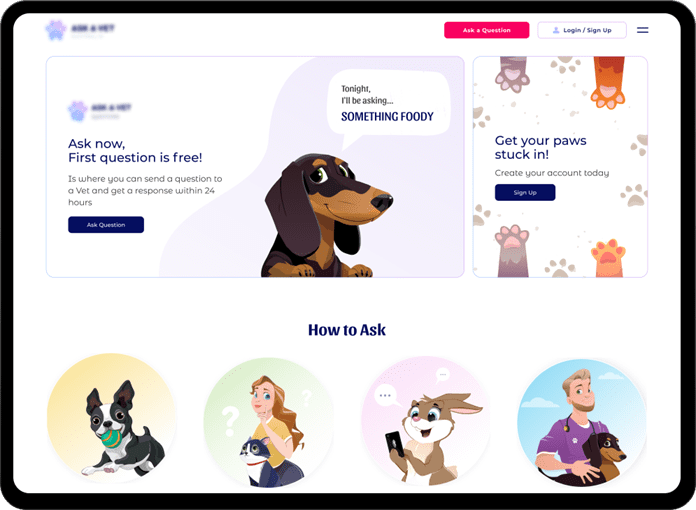Click the SOMETHING FOODY speech bubble
The width and height of the screenshot is (696, 510).
[389, 104]
